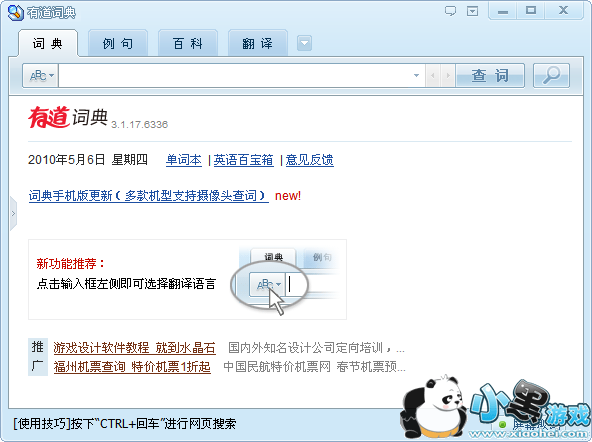Open the title bar menu dropdown icon
Viewport: 592px width, 442px height.
click(472, 11)
